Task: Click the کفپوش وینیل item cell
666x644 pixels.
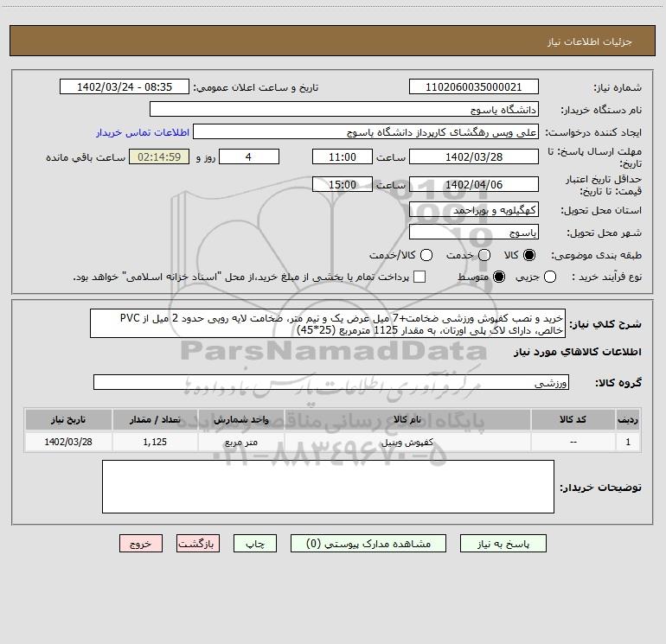Action: click(x=407, y=442)
